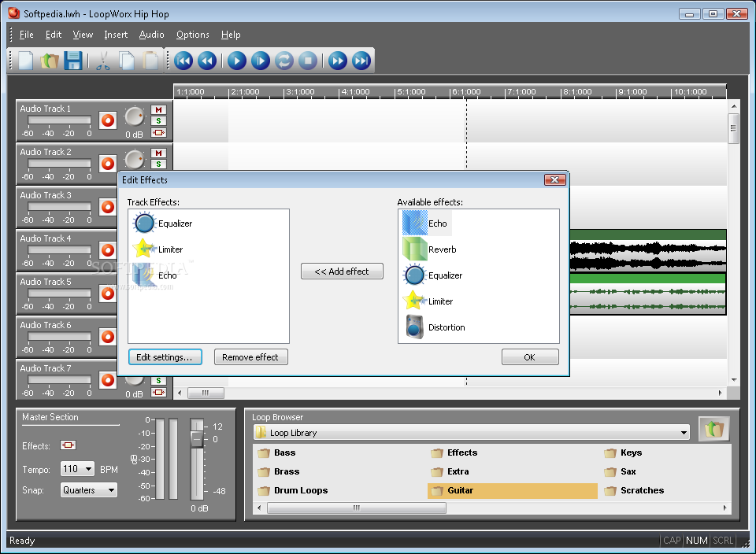Click the master volume fader handle
This screenshot has width=756, height=554.
[x=197, y=438]
